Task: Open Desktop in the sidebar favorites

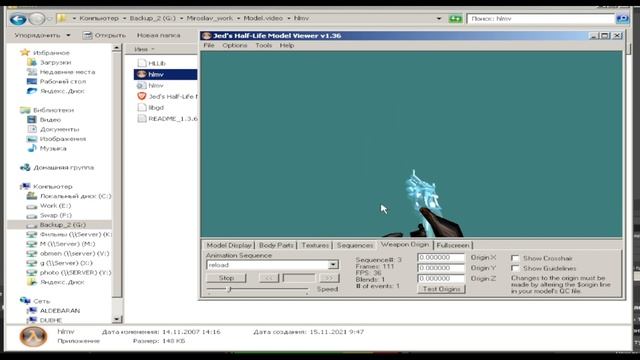Action: (56, 81)
